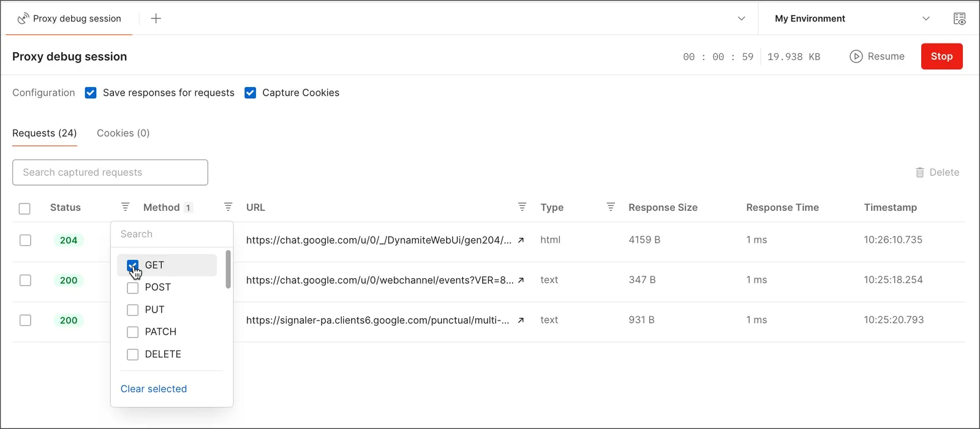Click the Proxy debug session heading
Viewport: 980px width, 429px height.
70,56
